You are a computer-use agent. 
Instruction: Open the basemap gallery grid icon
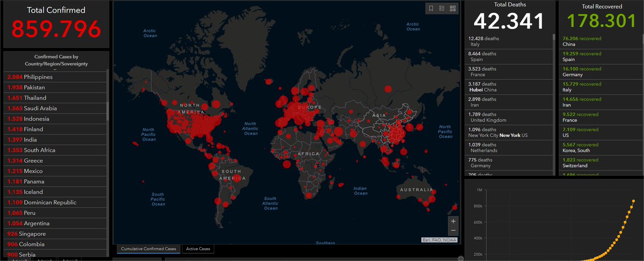click(x=452, y=8)
